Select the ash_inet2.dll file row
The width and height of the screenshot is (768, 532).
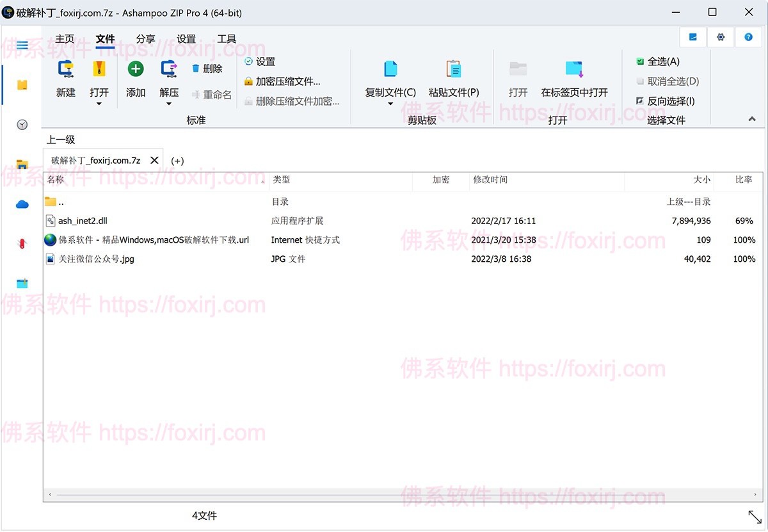[83, 221]
